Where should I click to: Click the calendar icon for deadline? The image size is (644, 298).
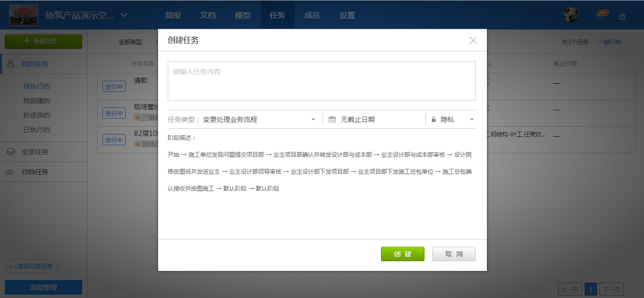coord(332,119)
